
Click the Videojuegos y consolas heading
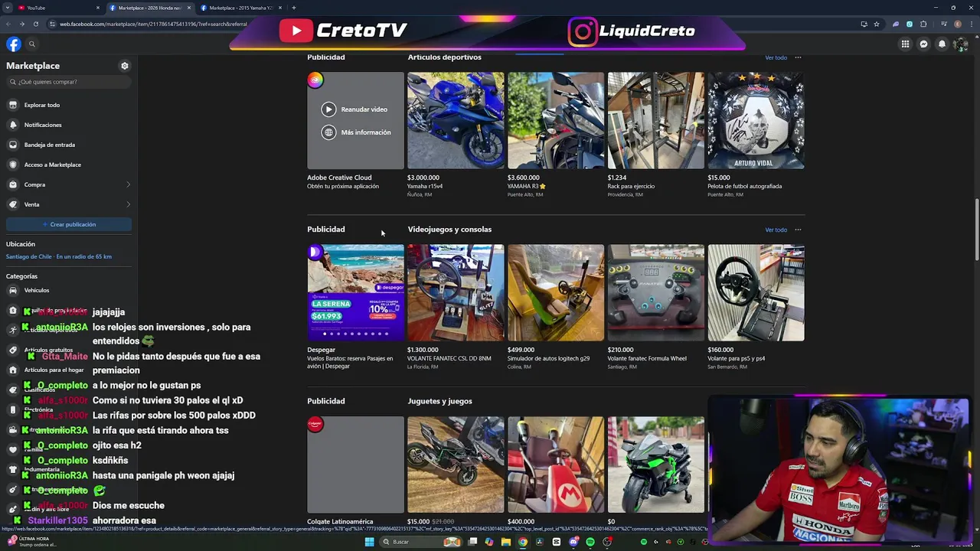tap(449, 230)
